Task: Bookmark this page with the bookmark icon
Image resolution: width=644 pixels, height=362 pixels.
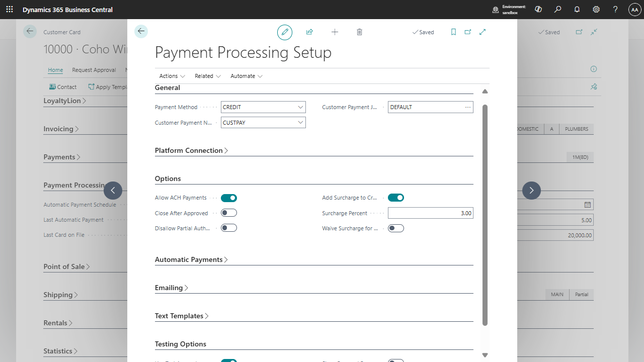Action: click(x=453, y=32)
